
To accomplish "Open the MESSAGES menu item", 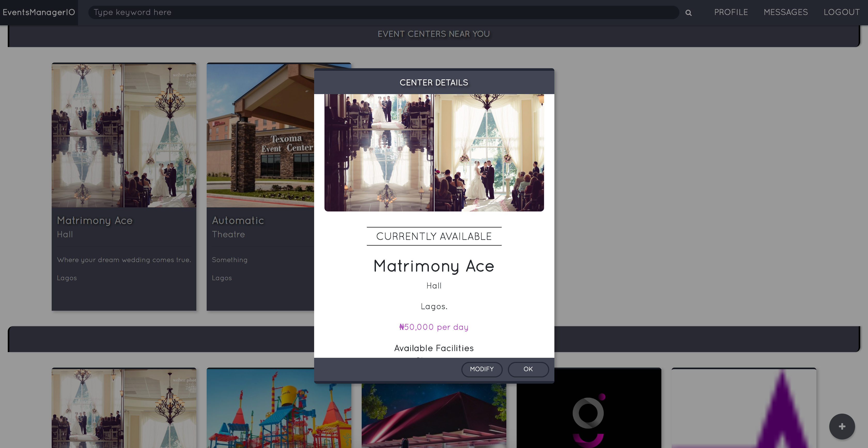I will point(785,12).
